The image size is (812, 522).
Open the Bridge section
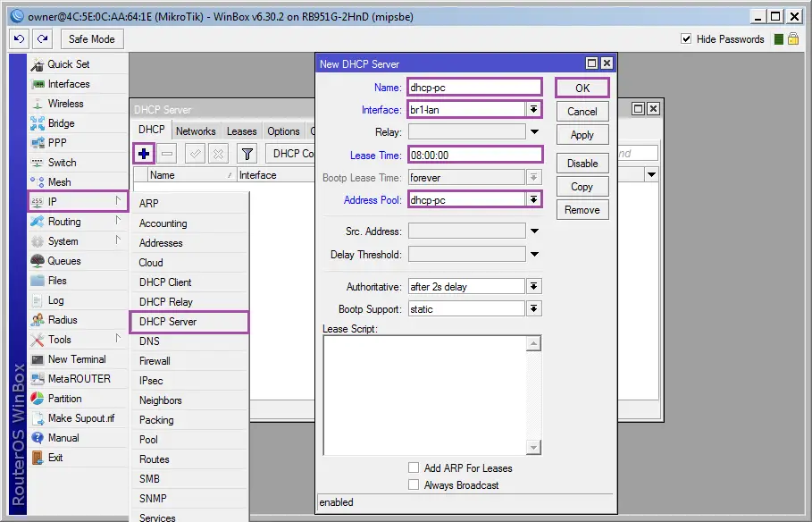(78, 123)
